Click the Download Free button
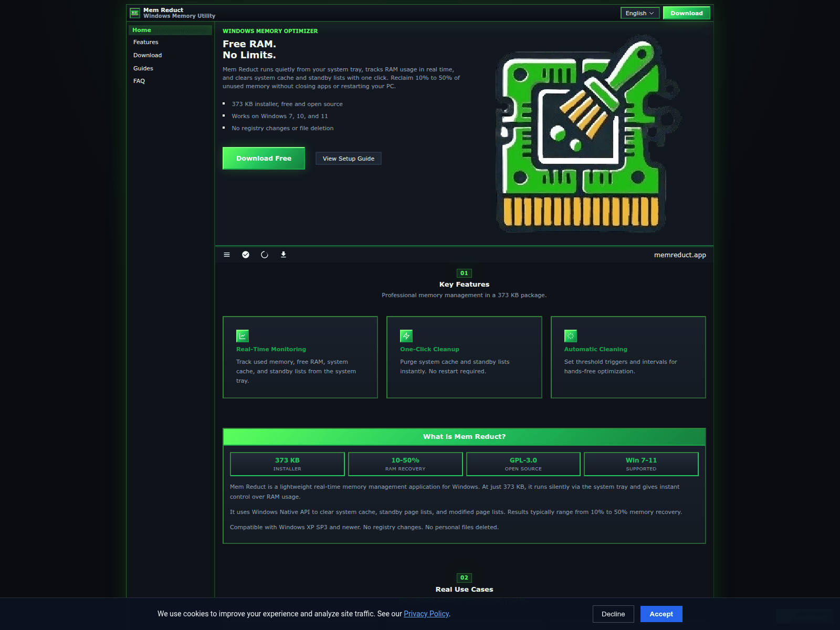This screenshot has height=630, width=840. 264,158
